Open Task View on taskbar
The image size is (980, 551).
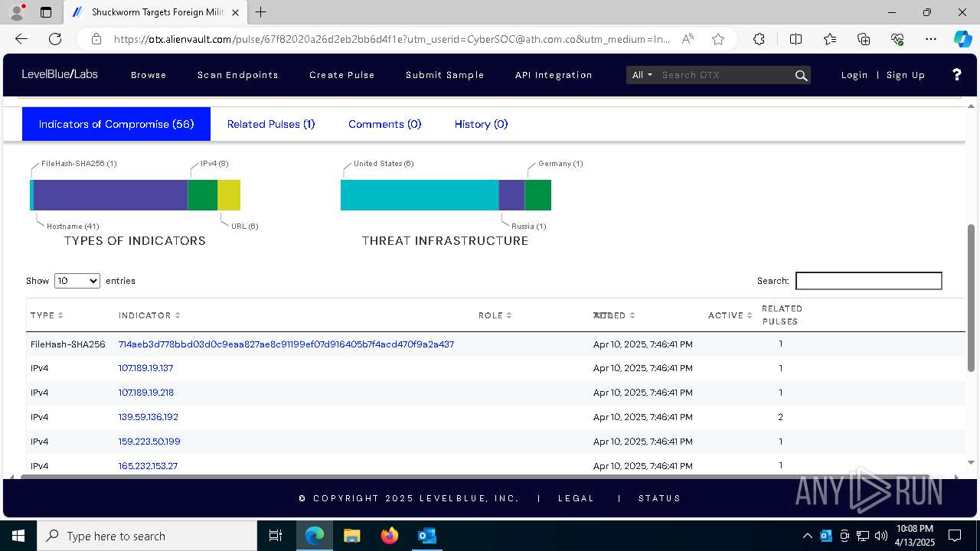pyautogui.click(x=276, y=536)
